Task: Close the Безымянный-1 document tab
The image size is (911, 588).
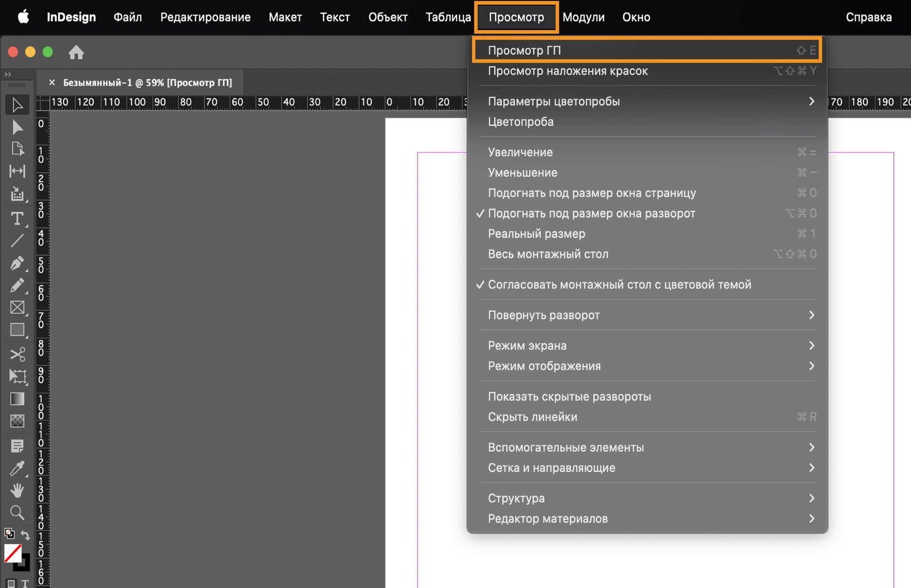Action: point(52,83)
